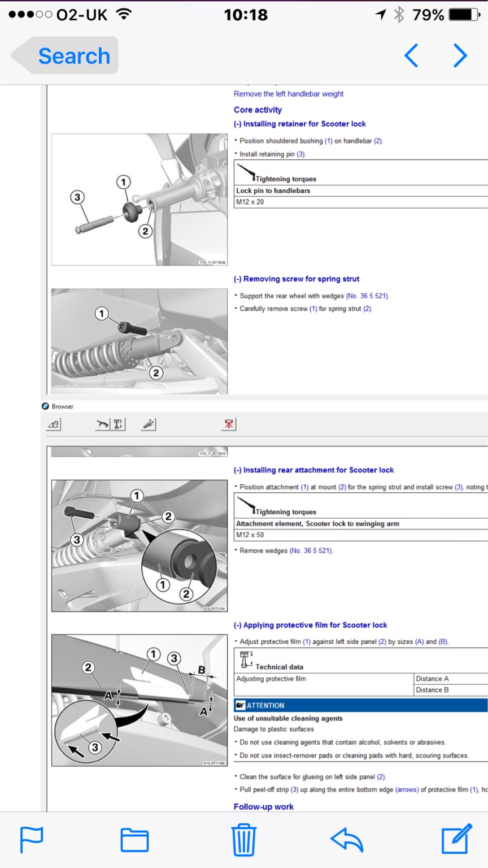Move message using the folder icon
This screenshot has height=868, width=488.
(134, 840)
